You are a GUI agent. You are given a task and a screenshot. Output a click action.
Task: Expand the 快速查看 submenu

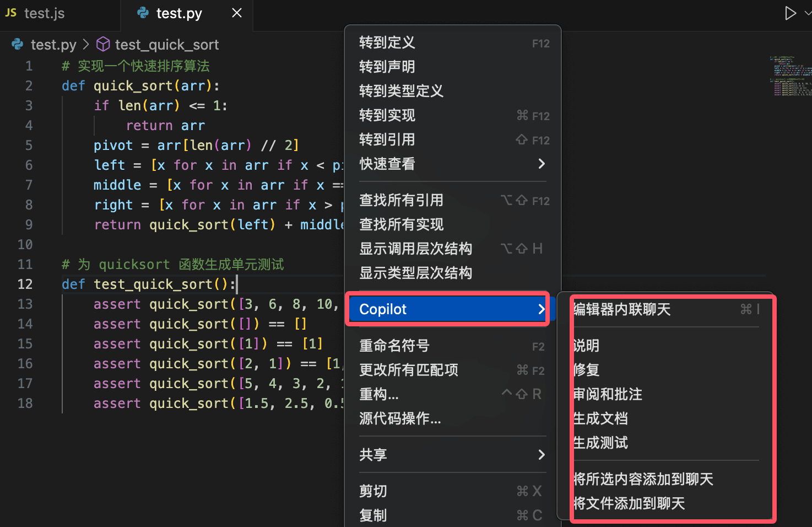coord(387,164)
